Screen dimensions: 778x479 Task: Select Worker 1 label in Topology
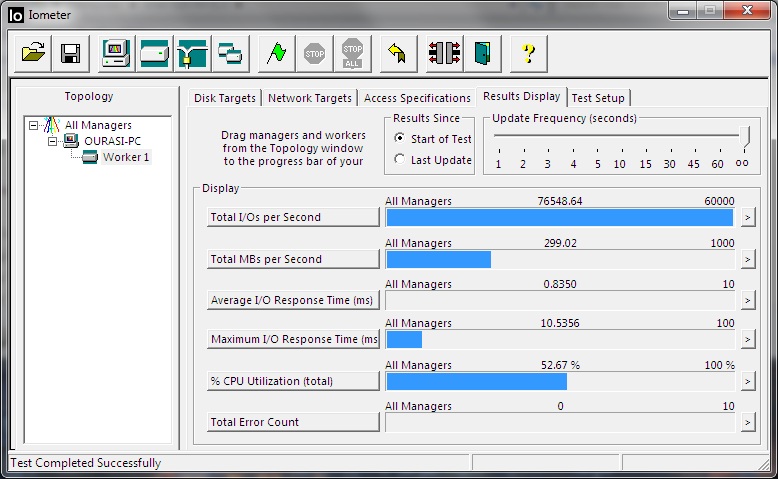tap(126, 157)
